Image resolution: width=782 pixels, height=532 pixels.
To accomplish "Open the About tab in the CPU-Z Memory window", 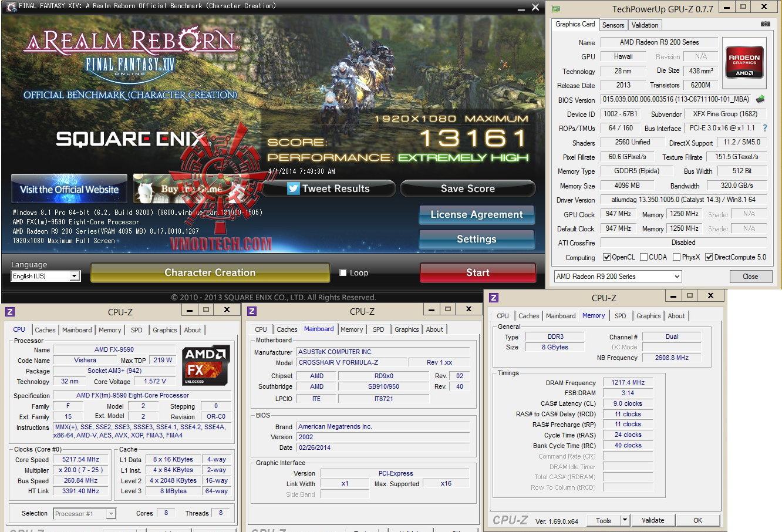I will pos(676,316).
